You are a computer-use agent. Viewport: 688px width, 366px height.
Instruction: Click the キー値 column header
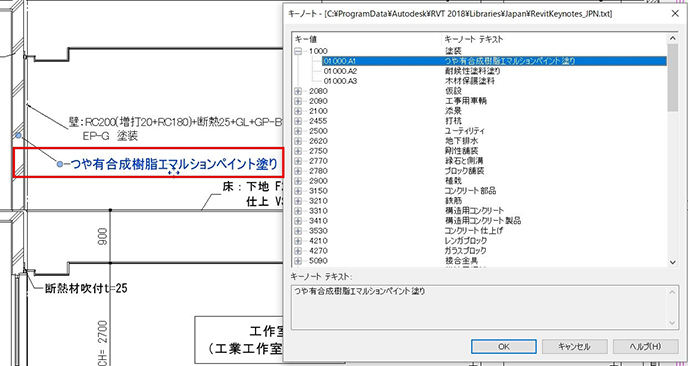tap(366, 39)
